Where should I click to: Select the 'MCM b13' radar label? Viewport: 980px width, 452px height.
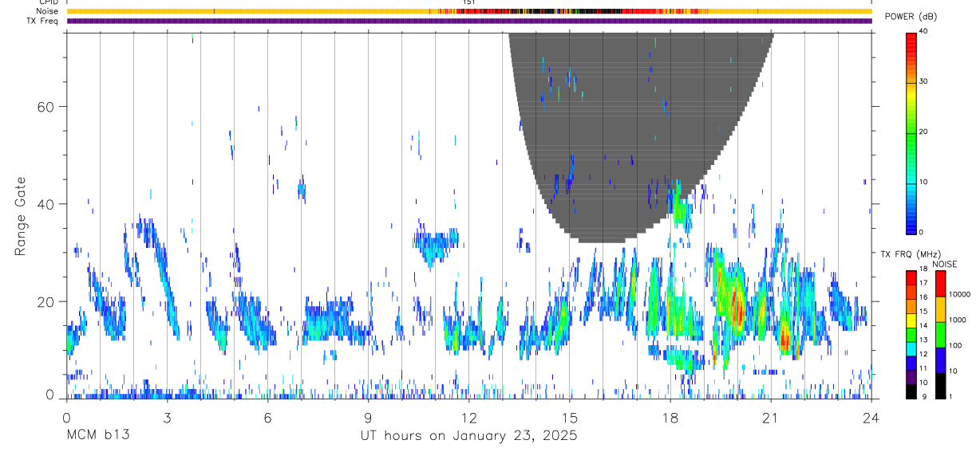pyautogui.click(x=97, y=435)
